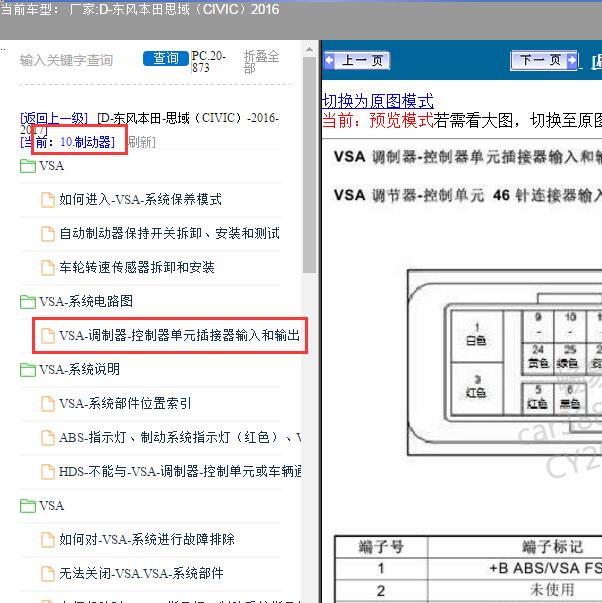Click the PC.20-873 text
This screenshot has width=602, height=603.
pos(209,62)
